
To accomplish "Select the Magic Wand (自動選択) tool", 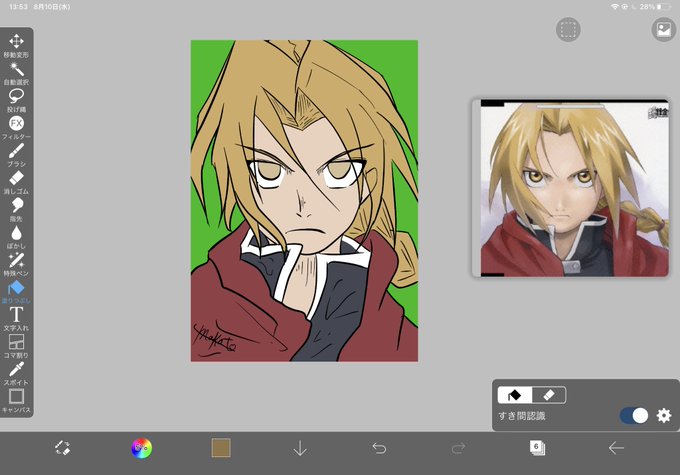I will tap(16, 73).
